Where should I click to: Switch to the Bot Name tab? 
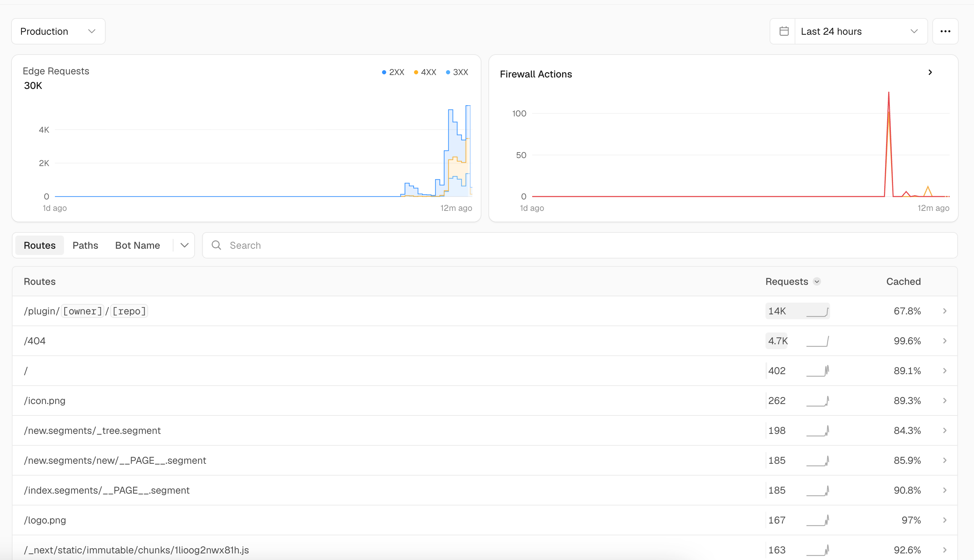(137, 245)
